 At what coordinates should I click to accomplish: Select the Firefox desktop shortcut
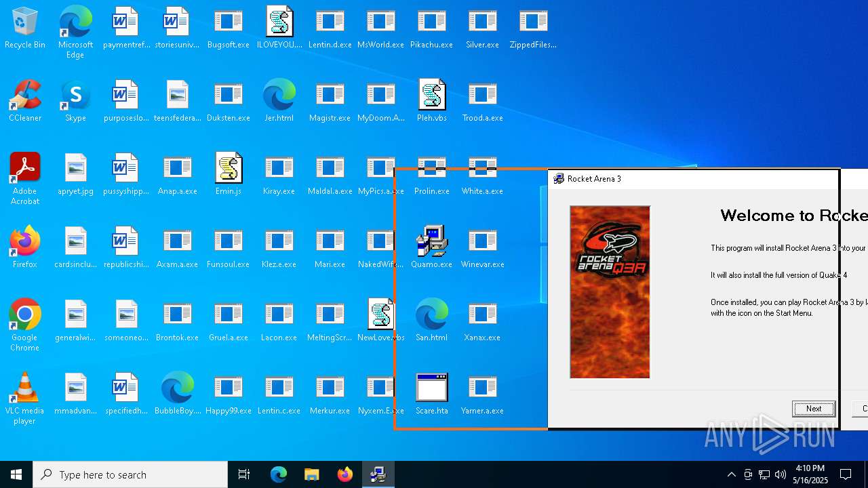pos(25,248)
